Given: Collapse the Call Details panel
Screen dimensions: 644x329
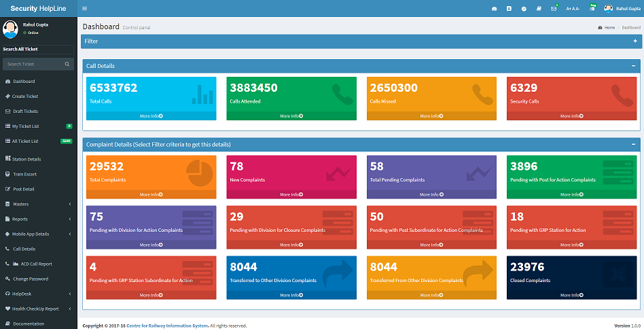Looking at the screenshot, I should pyautogui.click(x=633, y=66).
